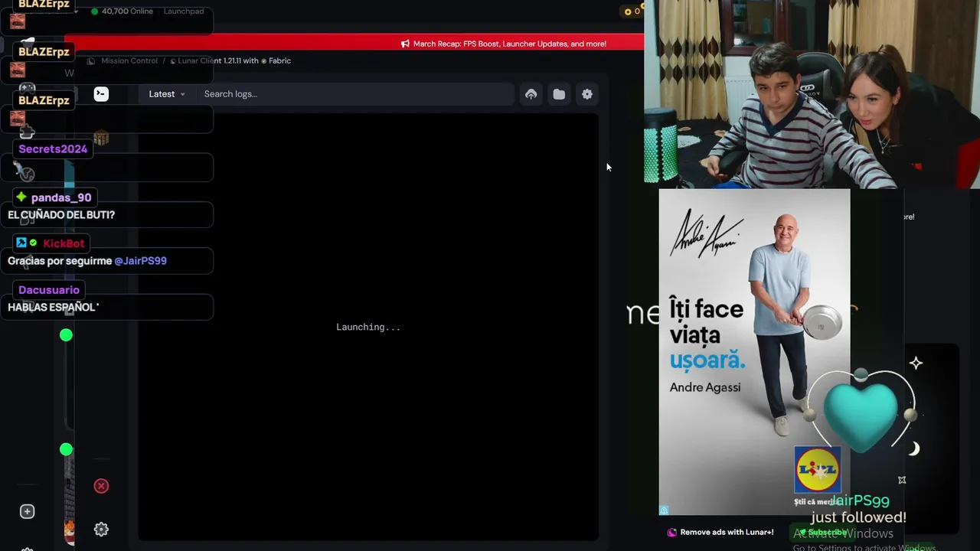Click KickBot username in chat overlay
This screenshot has height=551, width=980.
tap(64, 243)
